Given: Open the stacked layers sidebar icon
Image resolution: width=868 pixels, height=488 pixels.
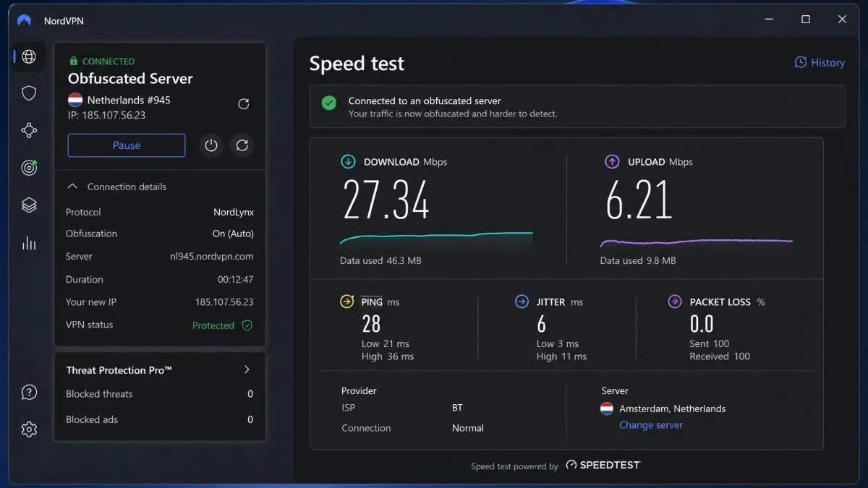Looking at the screenshot, I should [29, 205].
